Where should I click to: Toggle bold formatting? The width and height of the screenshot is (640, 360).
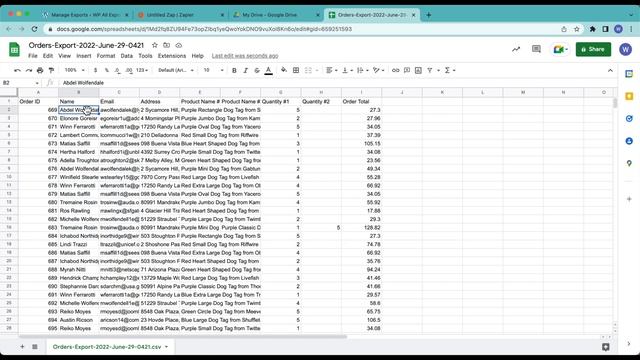coord(234,70)
